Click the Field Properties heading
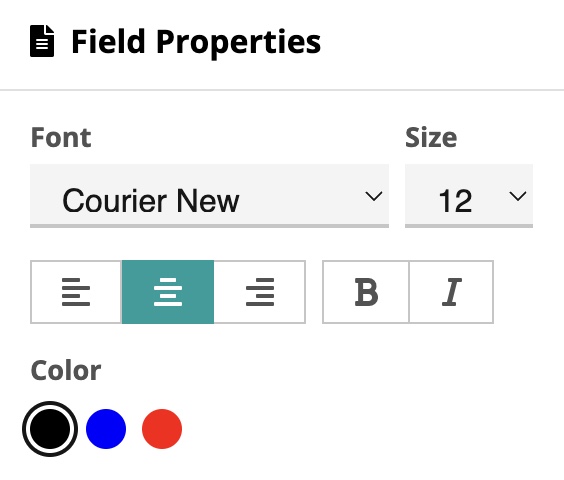The width and height of the screenshot is (564, 480). [x=196, y=42]
